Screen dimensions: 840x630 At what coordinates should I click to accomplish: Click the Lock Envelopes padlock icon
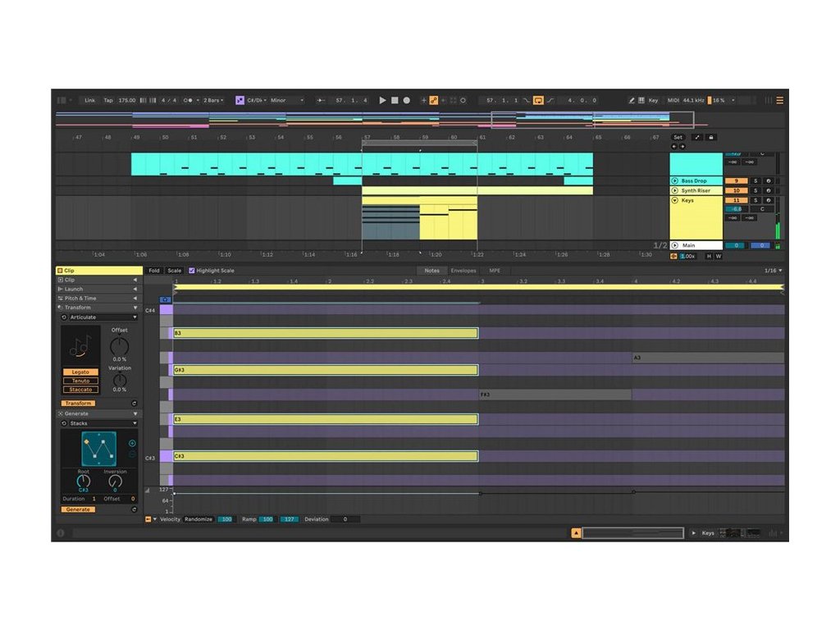click(710, 137)
